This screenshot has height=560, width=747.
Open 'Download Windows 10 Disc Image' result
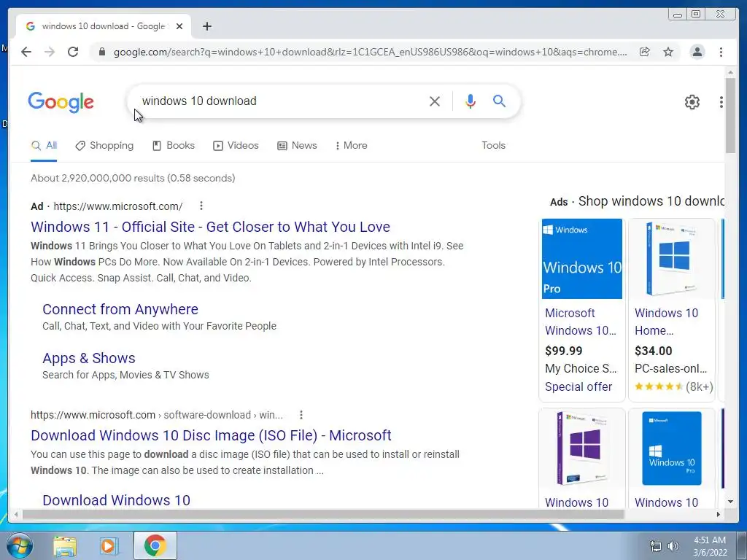coord(211,435)
